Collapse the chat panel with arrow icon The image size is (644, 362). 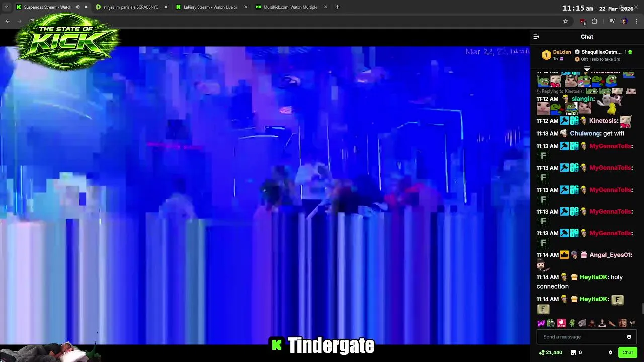tap(536, 37)
